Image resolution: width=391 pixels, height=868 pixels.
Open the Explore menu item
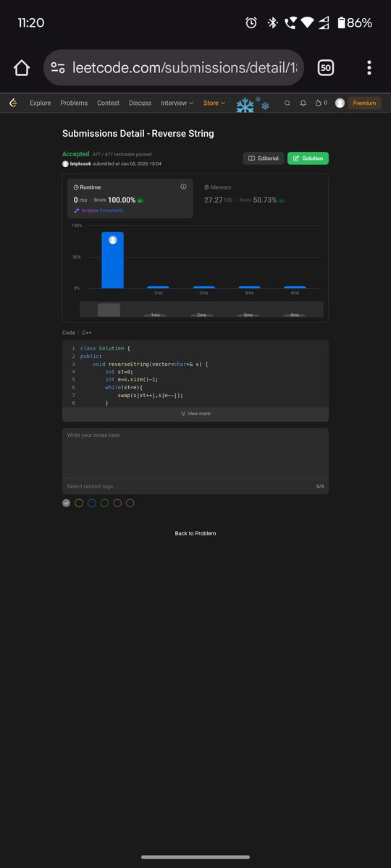click(41, 103)
